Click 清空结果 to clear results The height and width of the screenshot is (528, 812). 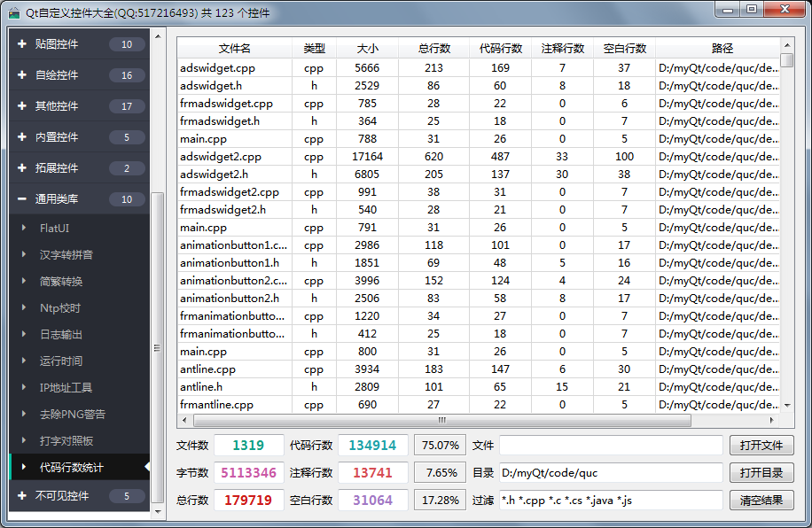761,501
